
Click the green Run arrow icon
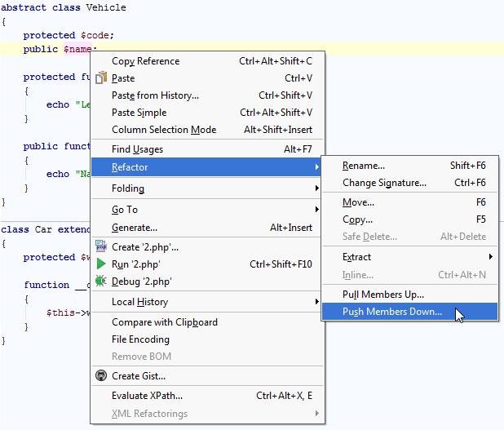tap(101, 264)
